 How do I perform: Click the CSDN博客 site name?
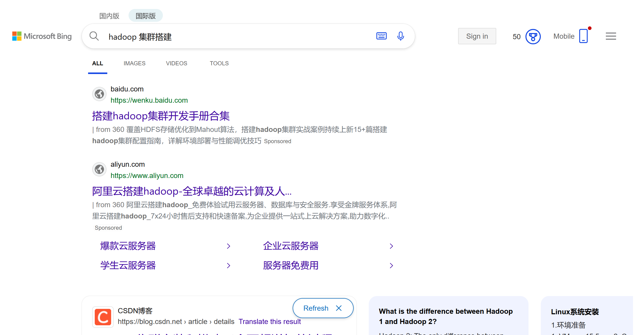135,311
